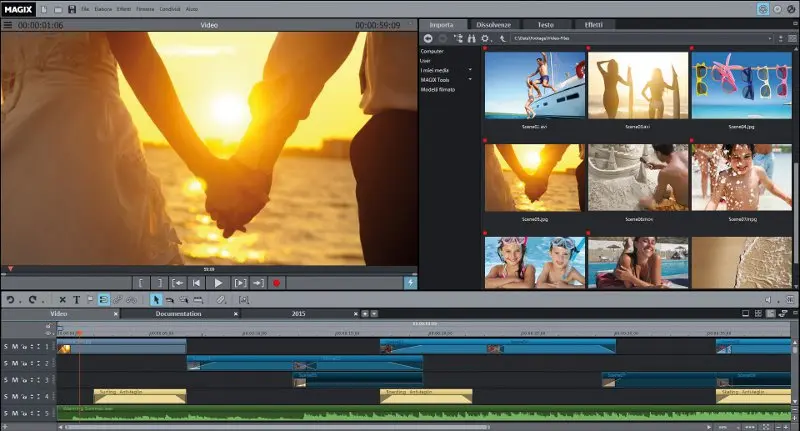The height and width of the screenshot is (431, 800).
Task: Undo the last action
Action: (x=10, y=300)
